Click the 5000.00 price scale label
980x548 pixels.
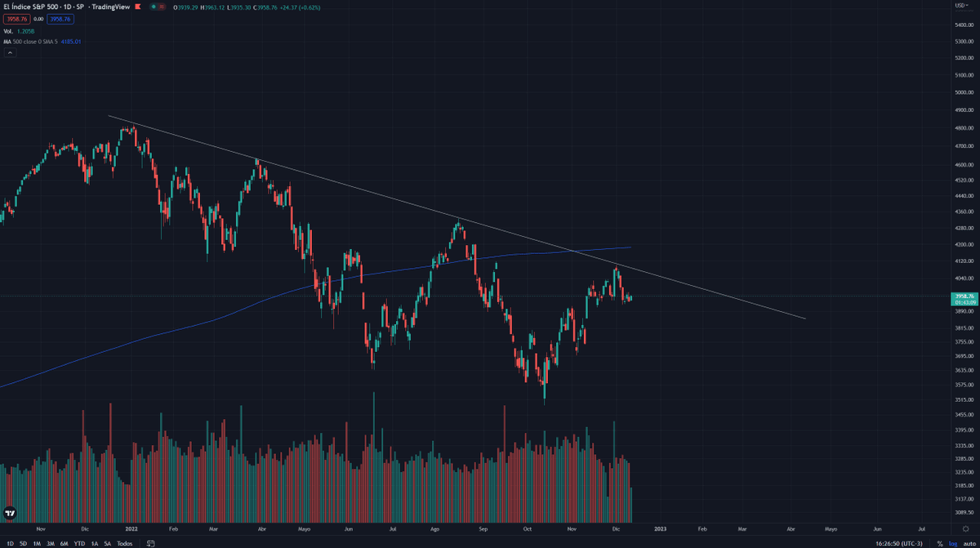click(964, 92)
